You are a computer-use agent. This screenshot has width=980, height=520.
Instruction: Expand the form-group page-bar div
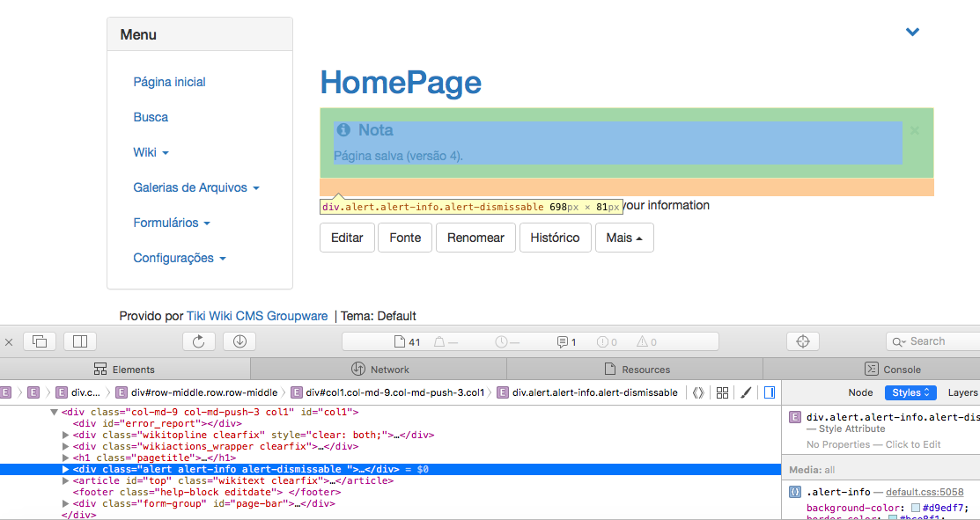click(66, 504)
